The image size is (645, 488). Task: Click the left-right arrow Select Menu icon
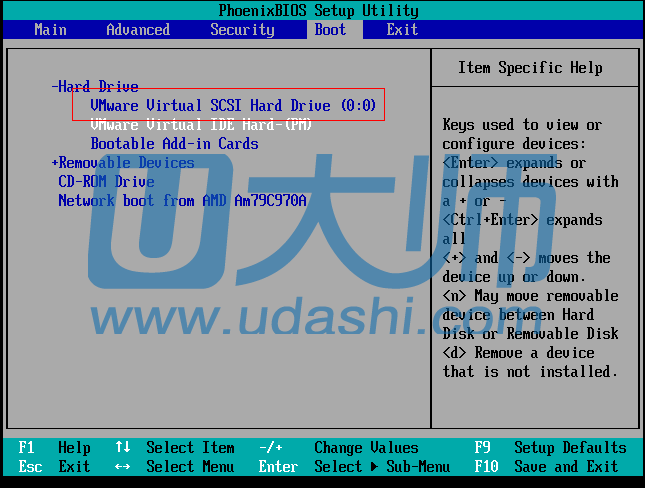[x=123, y=467]
